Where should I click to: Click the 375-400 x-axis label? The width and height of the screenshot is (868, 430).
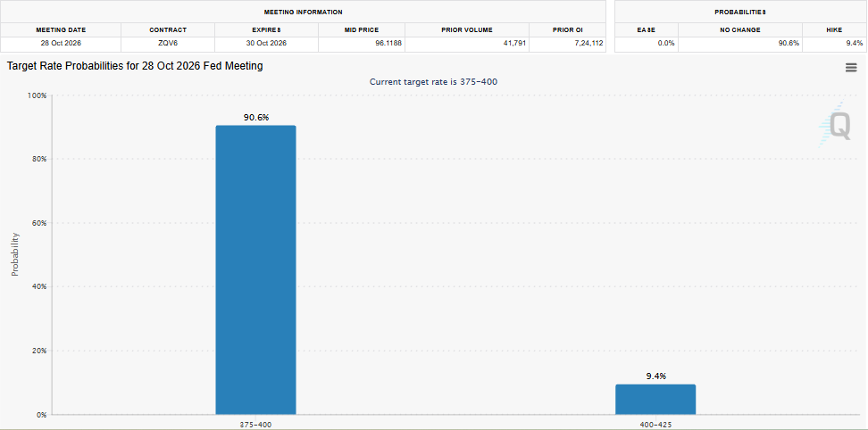tap(255, 425)
